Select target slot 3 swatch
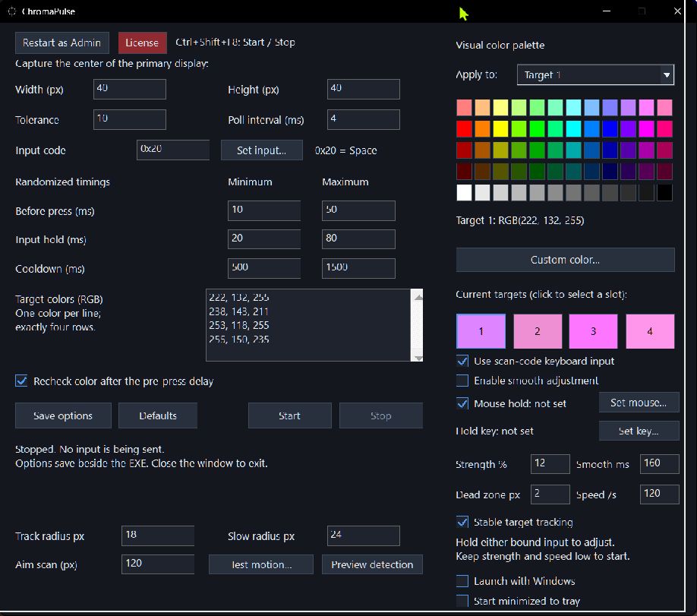697x616 pixels. (594, 331)
